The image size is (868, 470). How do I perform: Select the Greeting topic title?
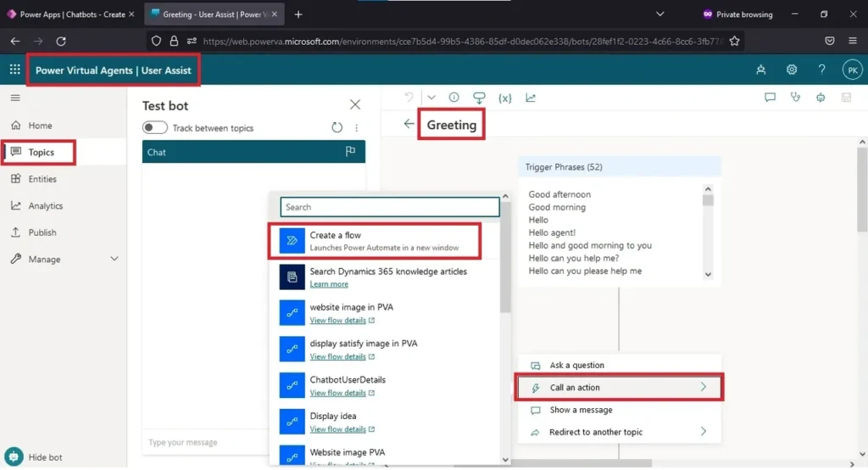[x=451, y=125]
